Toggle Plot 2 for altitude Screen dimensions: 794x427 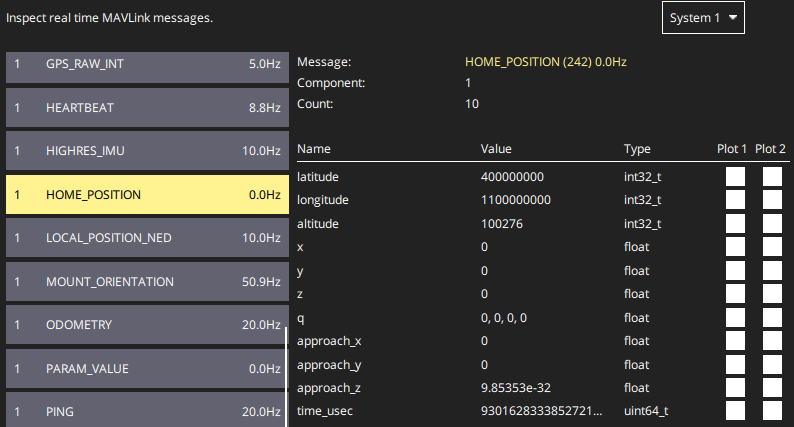[x=772, y=223]
